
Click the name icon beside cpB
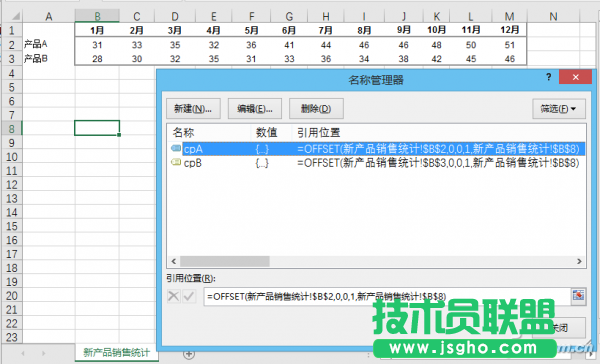[x=176, y=162]
